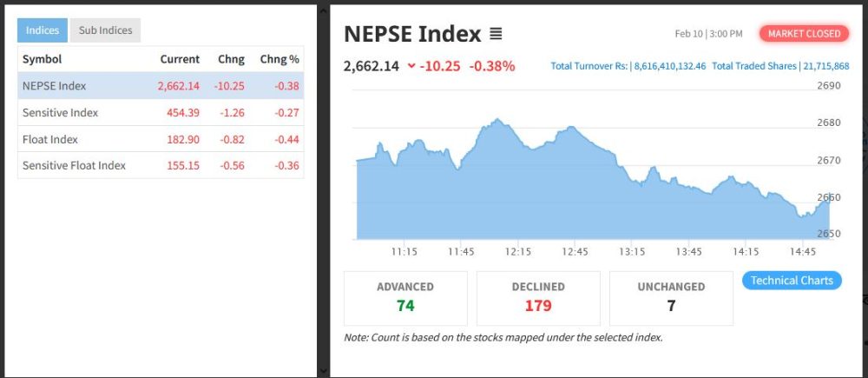Click the Total Traded Shares value
Screen dimensions: 868x378
(825, 66)
